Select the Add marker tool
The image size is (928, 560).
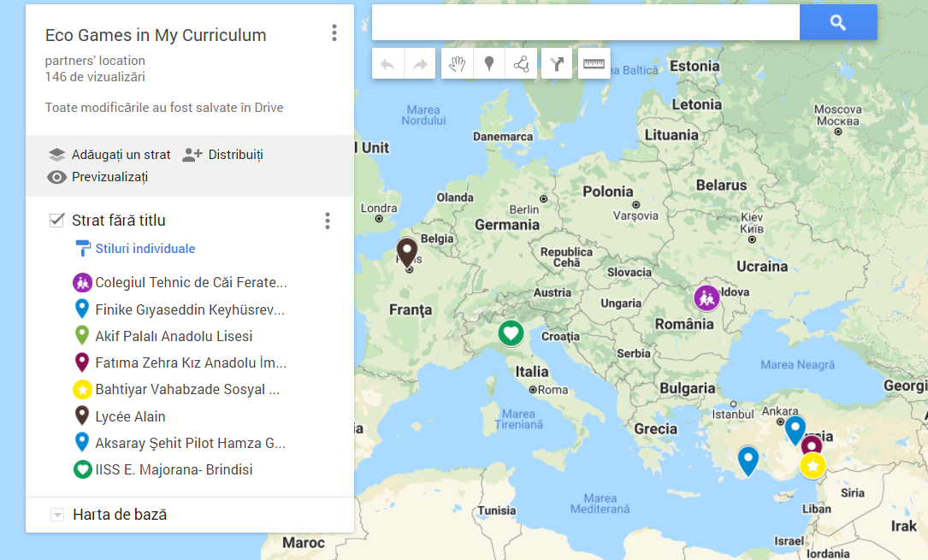[489, 64]
